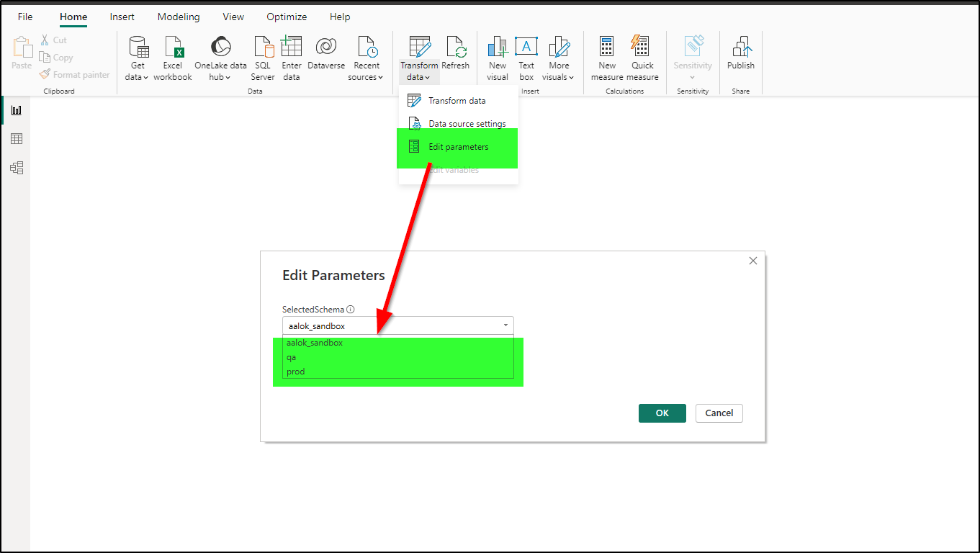Open the Modeling ribbon tab
This screenshot has width=980, height=553.
(x=179, y=17)
